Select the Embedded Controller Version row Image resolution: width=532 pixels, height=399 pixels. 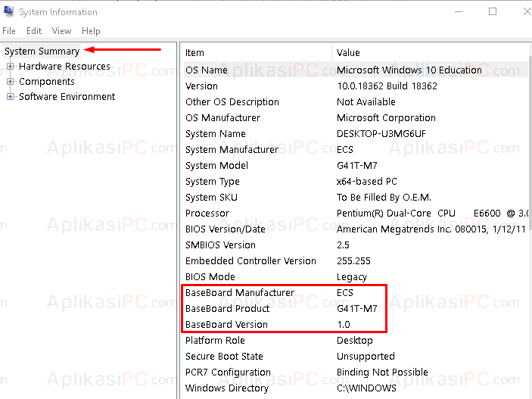click(x=356, y=260)
